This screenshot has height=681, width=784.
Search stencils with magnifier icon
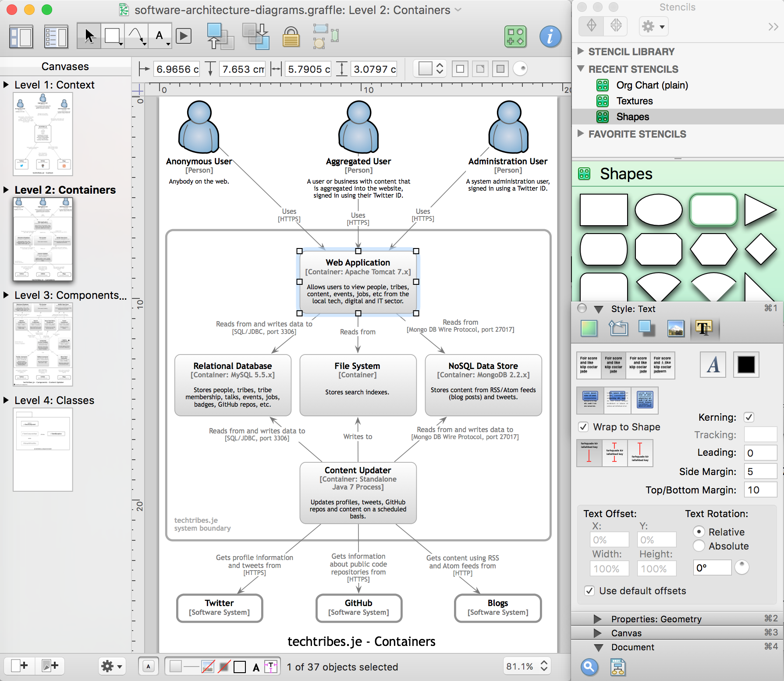coord(589,667)
